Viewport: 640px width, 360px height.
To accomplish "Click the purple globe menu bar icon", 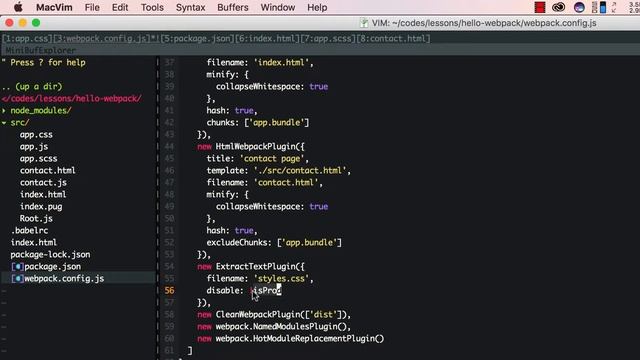I will coord(579,7).
